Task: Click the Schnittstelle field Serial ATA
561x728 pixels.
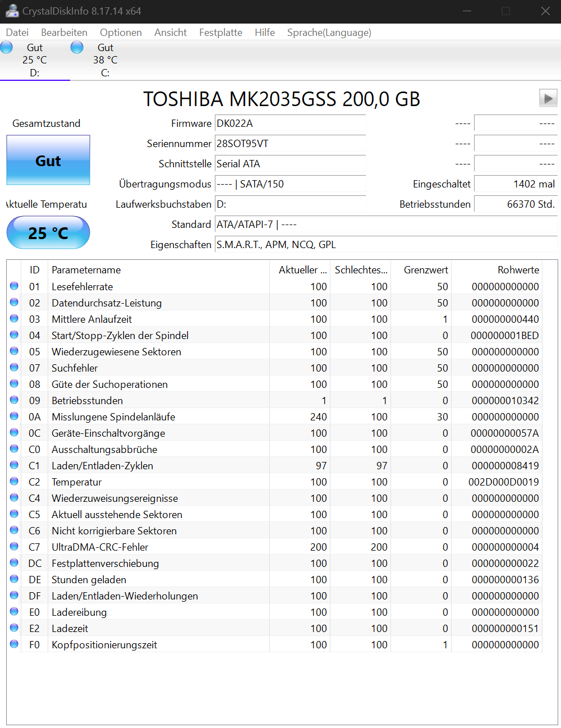Action: coord(291,164)
